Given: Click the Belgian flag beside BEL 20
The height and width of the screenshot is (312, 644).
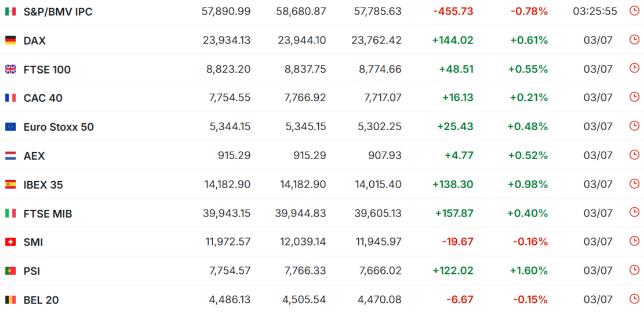Looking at the screenshot, I should pos(10,300).
